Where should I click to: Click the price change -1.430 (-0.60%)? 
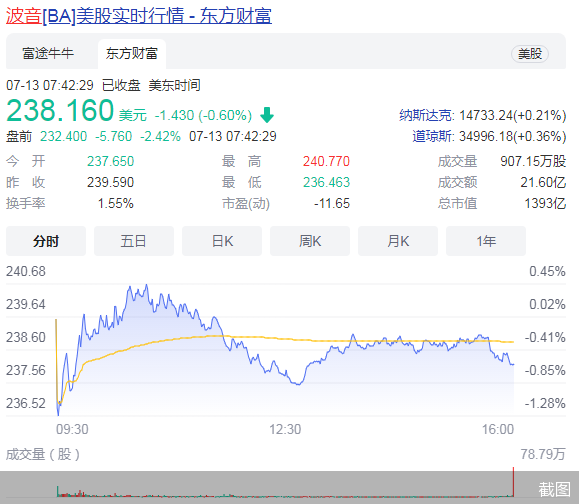pyautogui.click(x=203, y=115)
